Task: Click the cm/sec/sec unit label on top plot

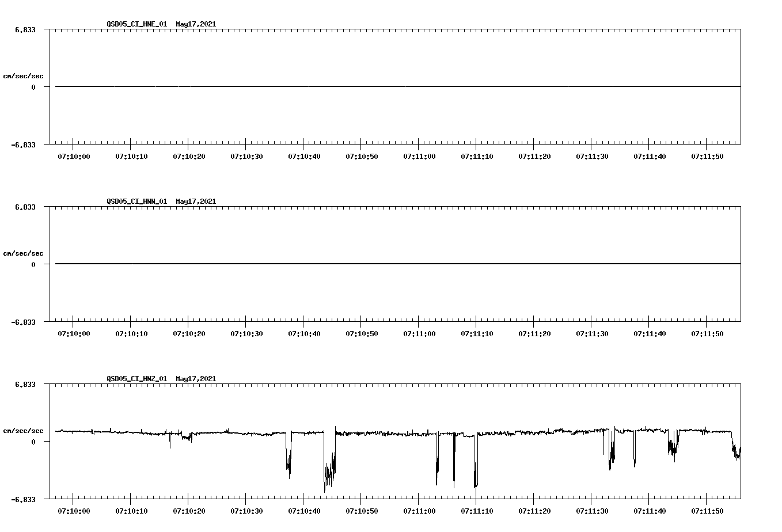Action: pos(24,75)
